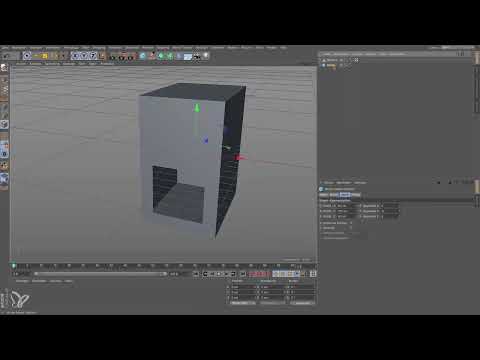Select the yellow Scale tool icon
The height and width of the screenshot is (360, 480).
(45, 56)
